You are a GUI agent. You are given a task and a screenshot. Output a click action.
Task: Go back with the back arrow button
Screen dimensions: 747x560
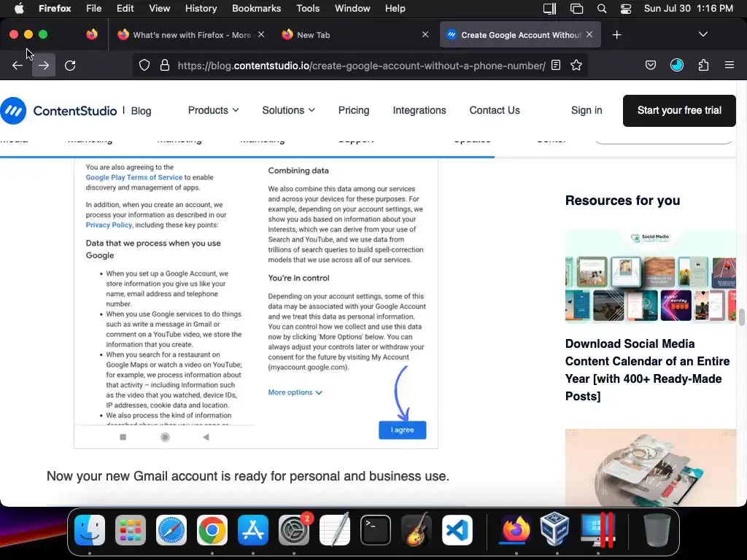coord(18,65)
